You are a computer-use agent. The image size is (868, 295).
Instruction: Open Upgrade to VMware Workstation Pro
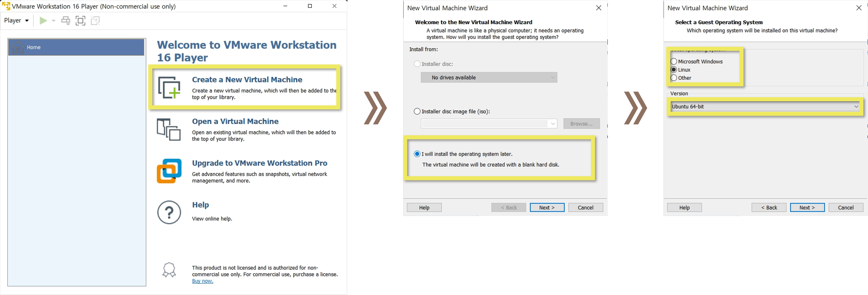(259, 163)
